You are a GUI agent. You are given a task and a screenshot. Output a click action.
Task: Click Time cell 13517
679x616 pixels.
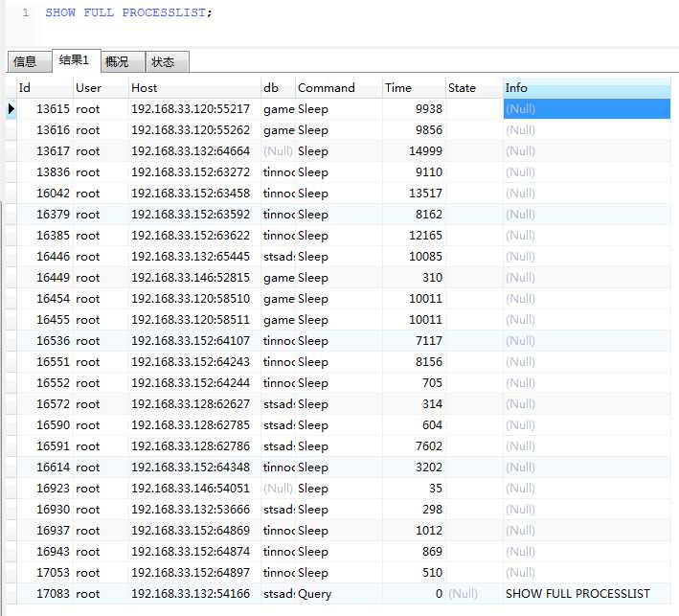(x=414, y=194)
